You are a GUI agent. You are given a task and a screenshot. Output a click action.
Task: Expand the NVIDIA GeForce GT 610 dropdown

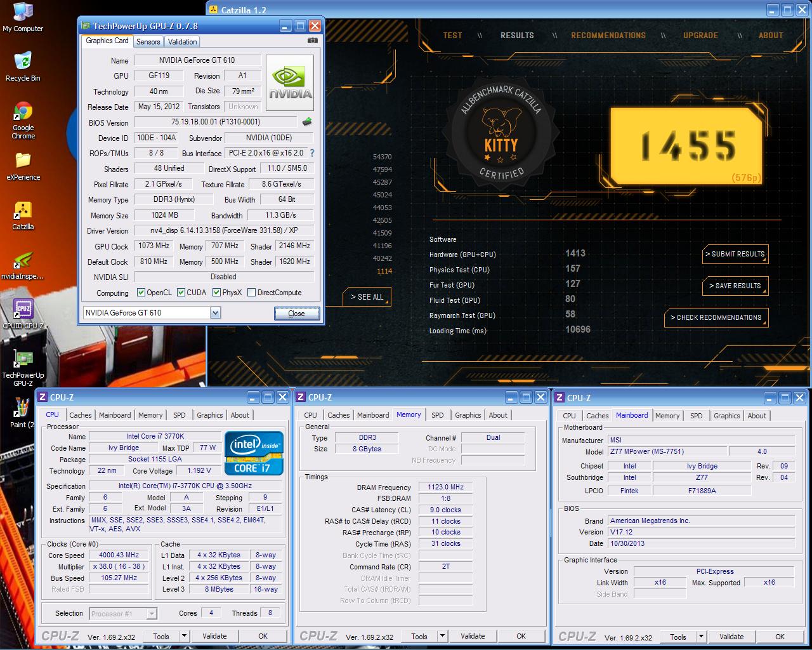pos(215,313)
